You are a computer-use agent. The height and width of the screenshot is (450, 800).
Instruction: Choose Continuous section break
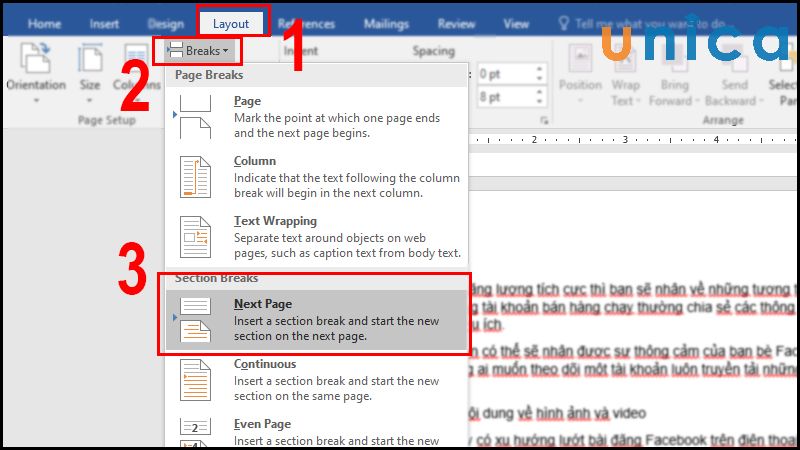(x=316, y=380)
